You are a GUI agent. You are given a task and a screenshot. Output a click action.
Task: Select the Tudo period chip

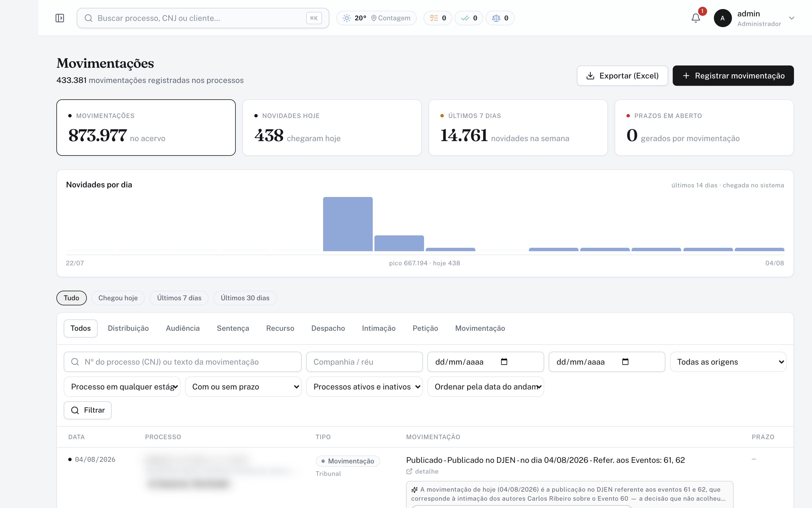pos(71,298)
